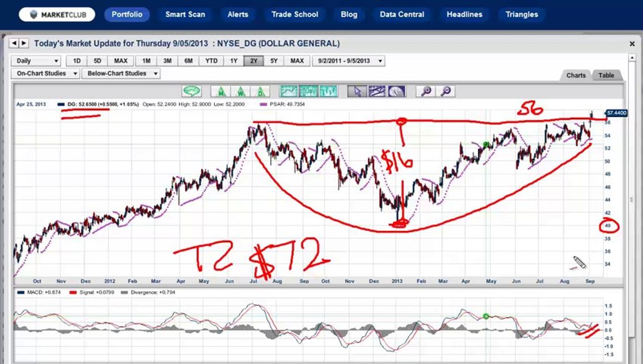Go to Alerts
Screen dimensions: 643x364
[238, 14]
